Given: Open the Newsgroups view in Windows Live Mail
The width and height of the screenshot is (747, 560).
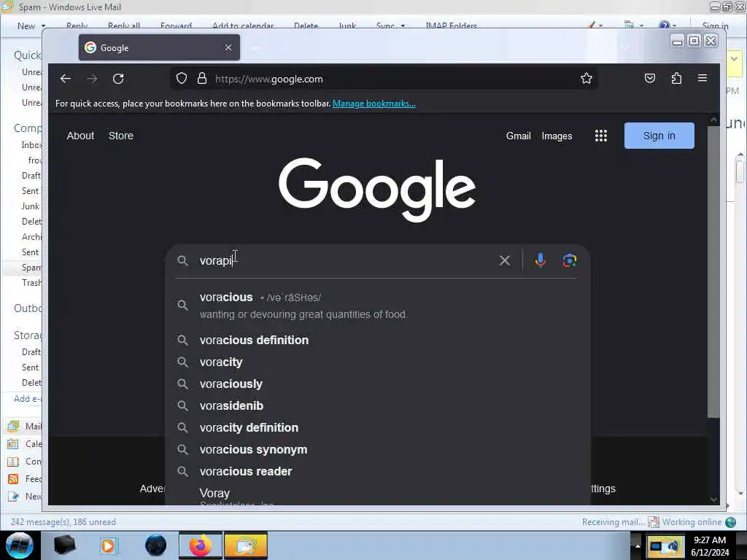Looking at the screenshot, I should pyautogui.click(x=25, y=497).
